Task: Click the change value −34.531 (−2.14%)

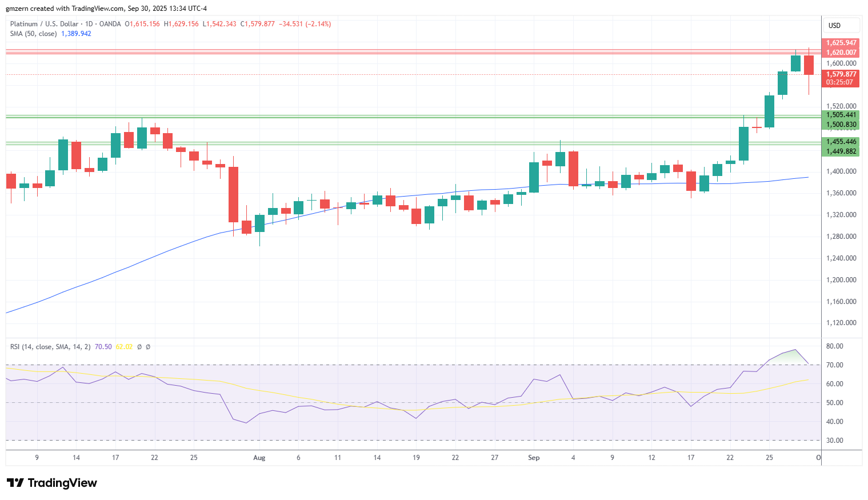Action: 305,24
